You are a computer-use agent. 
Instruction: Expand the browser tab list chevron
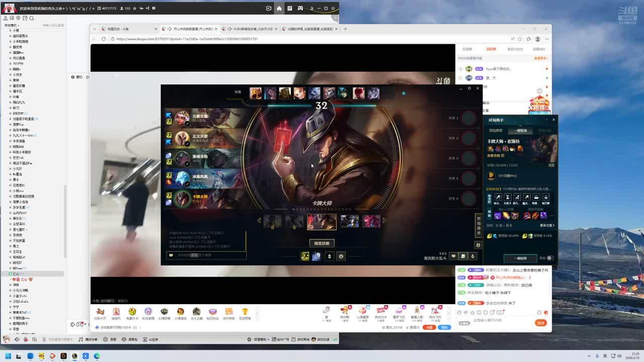[x=94, y=29]
